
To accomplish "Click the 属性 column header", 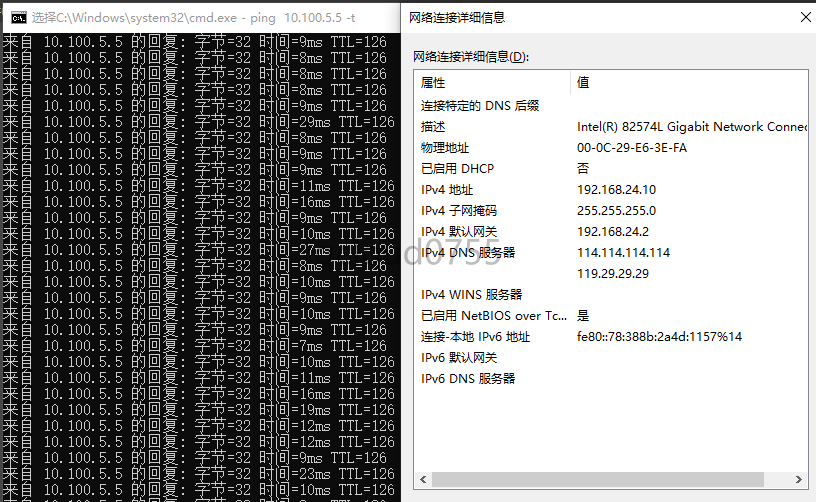I will coord(433,83).
